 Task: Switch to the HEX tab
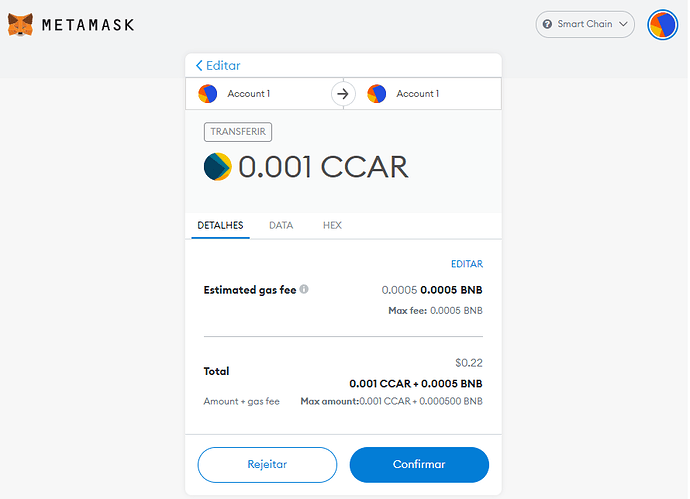point(332,226)
